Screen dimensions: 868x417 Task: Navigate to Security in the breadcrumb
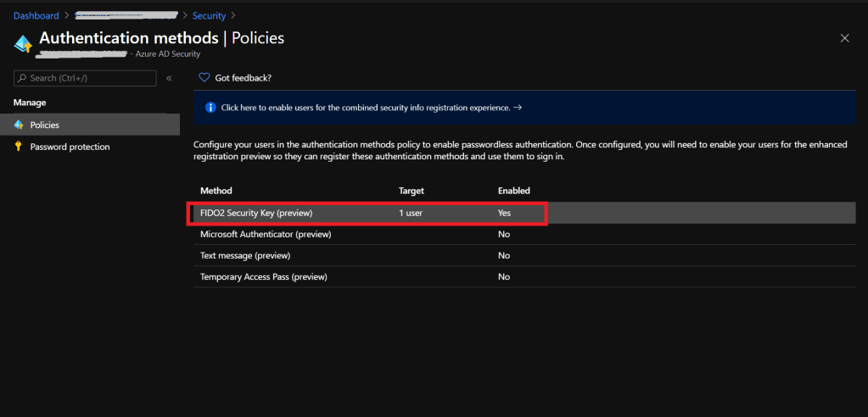(208, 15)
